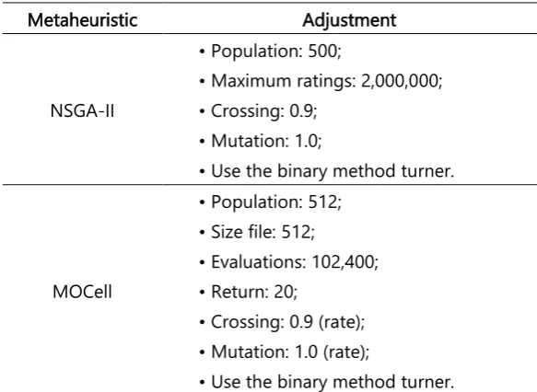537x392 pixels.
Task: Click the 'Crossing: 0.9 (rate)' line
Action: [x=287, y=322]
